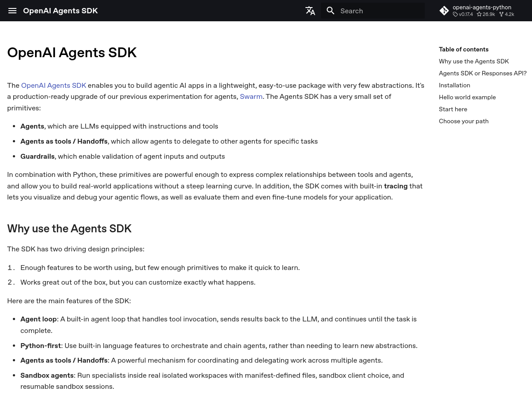Click the bold Agent loop term
The height and width of the screenshot is (399, 532).
point(39,319)
